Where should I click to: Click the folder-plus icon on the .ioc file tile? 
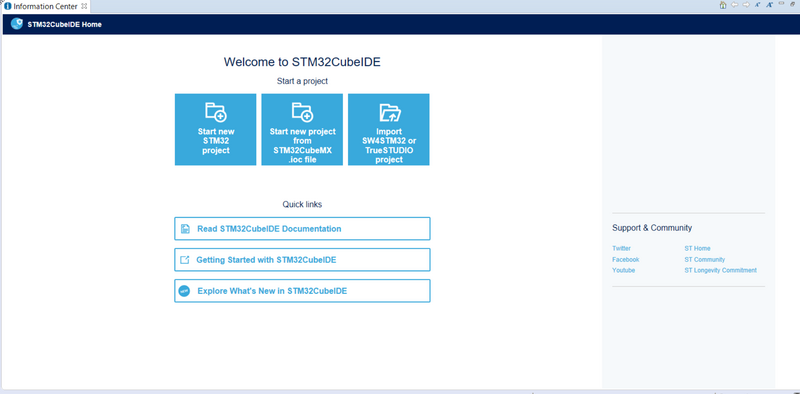303,112
